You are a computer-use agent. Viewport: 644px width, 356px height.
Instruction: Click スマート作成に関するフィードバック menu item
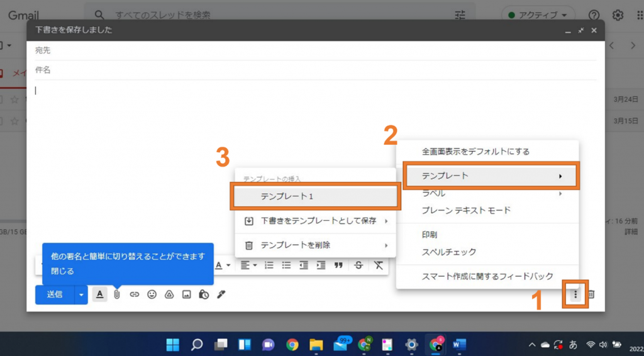pyautogui.click(x=487, y=276)
